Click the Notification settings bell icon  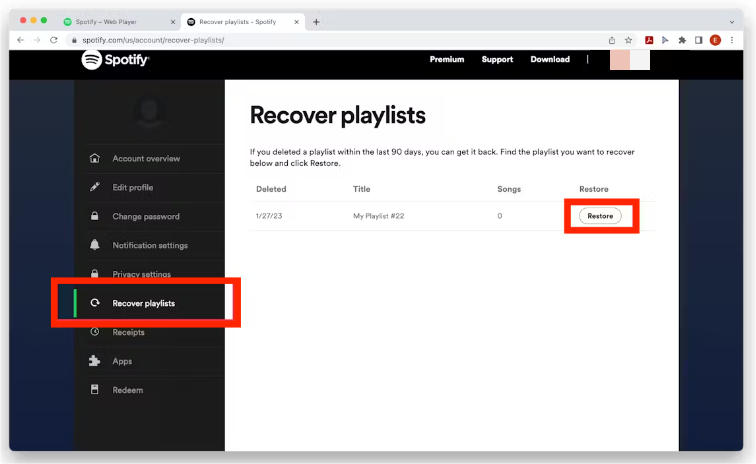coord(94,245)
